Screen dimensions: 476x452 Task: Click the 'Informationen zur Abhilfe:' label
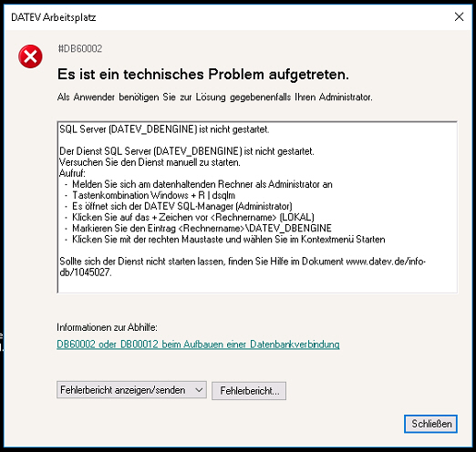107,327
